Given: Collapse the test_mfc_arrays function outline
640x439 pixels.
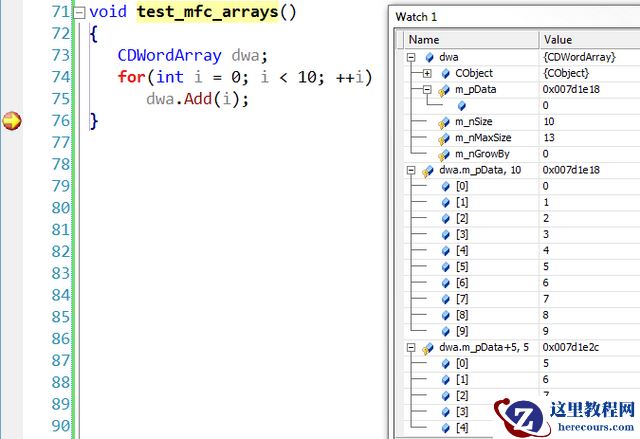Looking at the screenshot, I should pos(79,13).
